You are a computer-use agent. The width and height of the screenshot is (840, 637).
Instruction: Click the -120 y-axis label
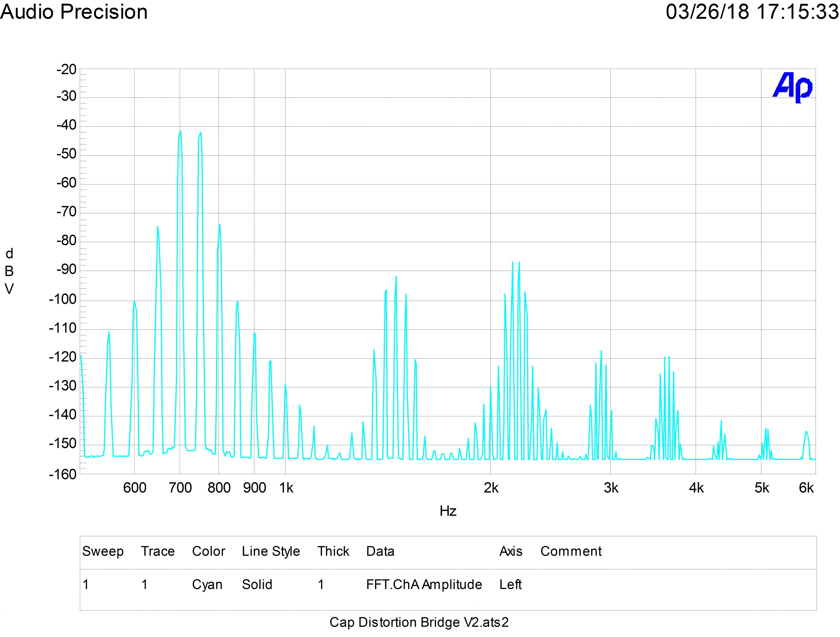[63, 357]
